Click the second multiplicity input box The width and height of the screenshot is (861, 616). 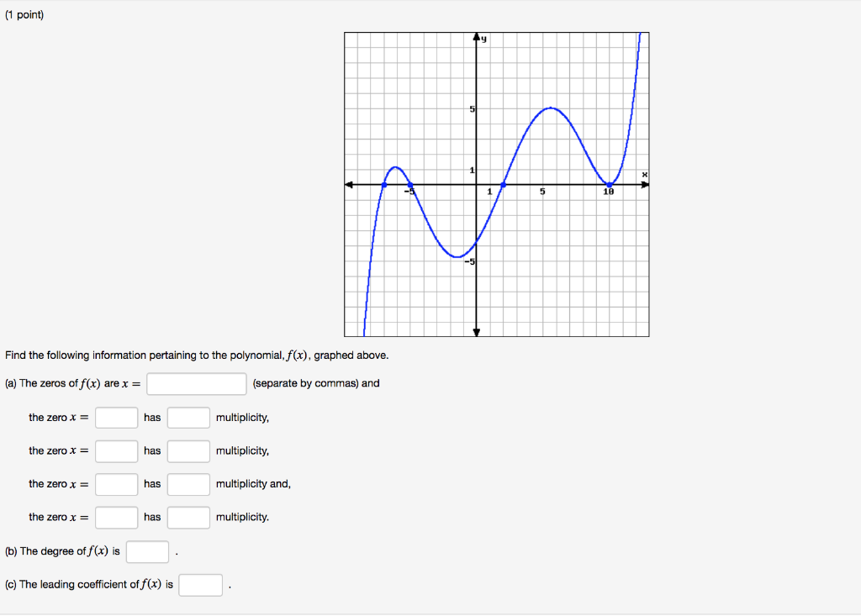pyautogui.click(x=188, y=450)
